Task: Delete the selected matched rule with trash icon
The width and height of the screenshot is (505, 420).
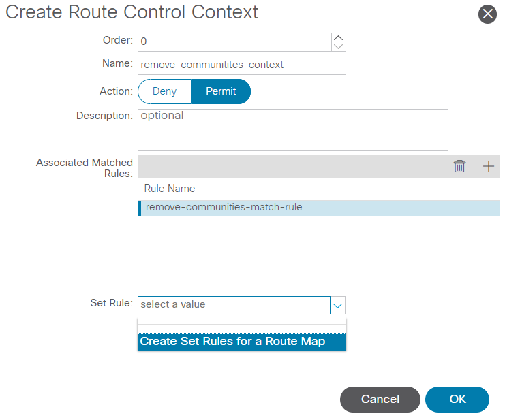Action: point(460,166)
